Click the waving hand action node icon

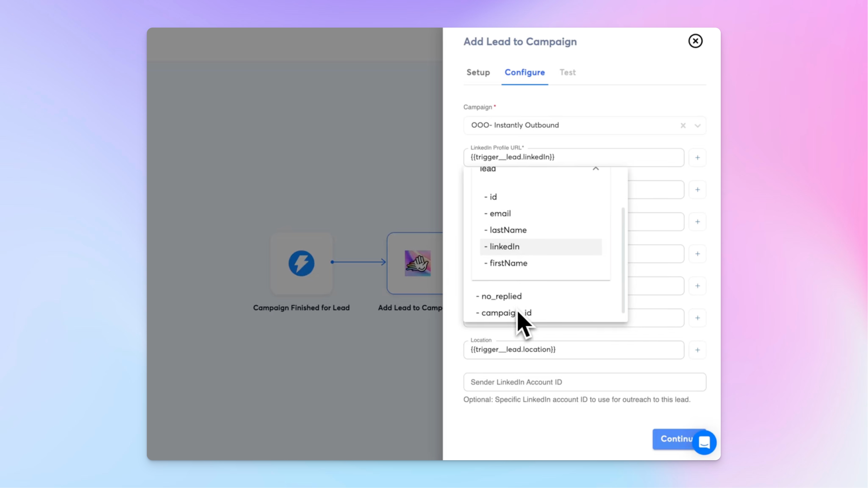point(417,263)
